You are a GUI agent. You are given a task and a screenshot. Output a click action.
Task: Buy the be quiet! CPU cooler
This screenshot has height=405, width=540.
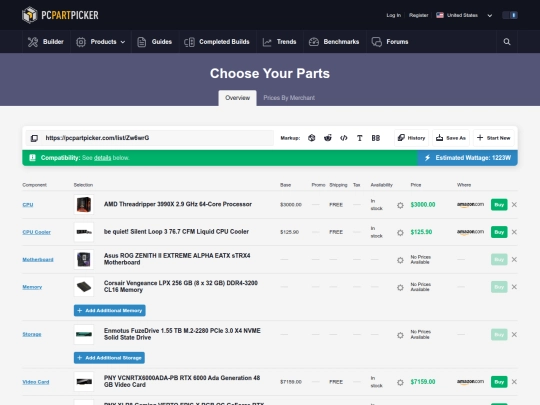pyautogui.click(x=499, y=232)
